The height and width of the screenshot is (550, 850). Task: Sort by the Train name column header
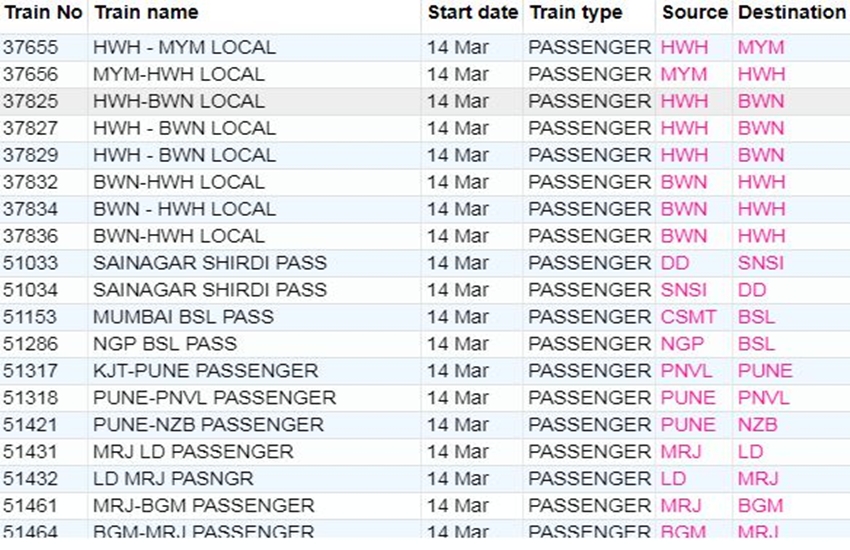(145, 13)
